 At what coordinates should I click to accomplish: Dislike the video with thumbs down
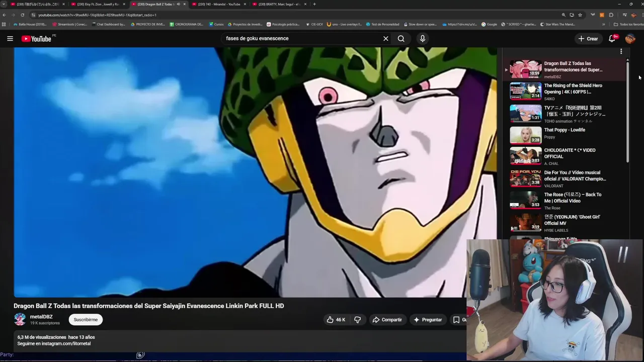(358, 320)
